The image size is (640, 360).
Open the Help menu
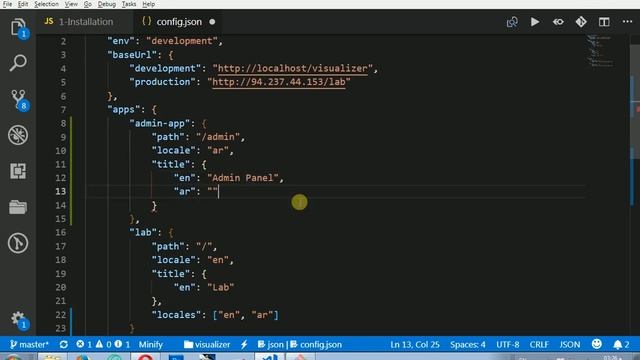149,4
